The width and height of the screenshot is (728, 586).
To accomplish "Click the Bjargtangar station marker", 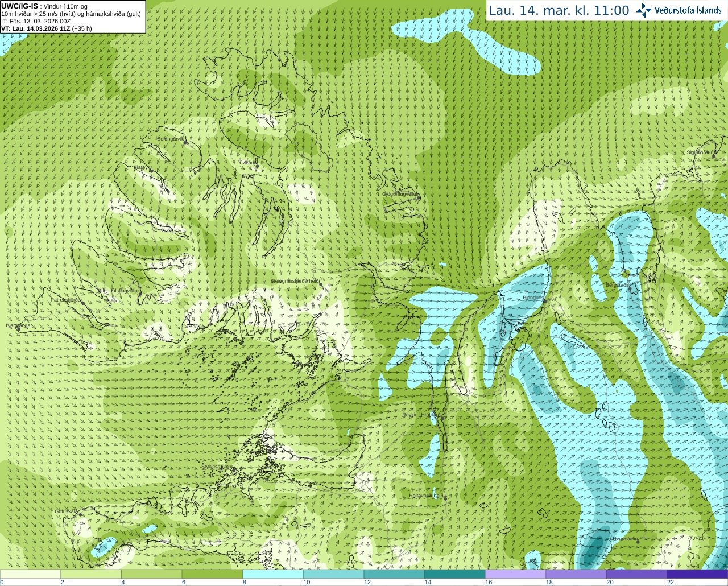I will 18,329.
